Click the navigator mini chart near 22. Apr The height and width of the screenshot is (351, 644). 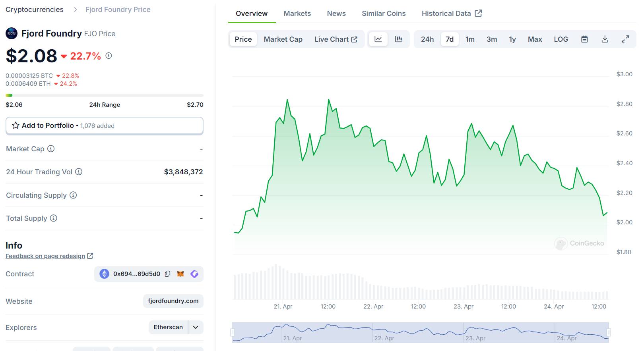(384, 332)
